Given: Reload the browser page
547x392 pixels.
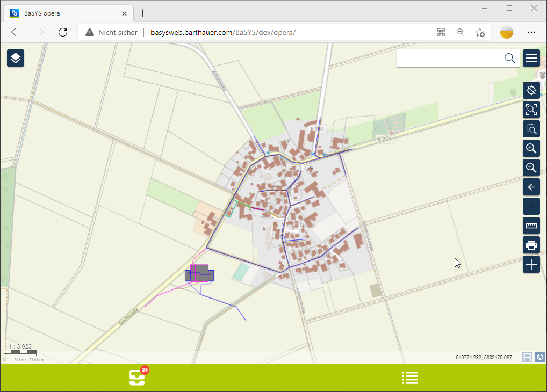Looking at the screenshot, I should (x=63, y=32).
